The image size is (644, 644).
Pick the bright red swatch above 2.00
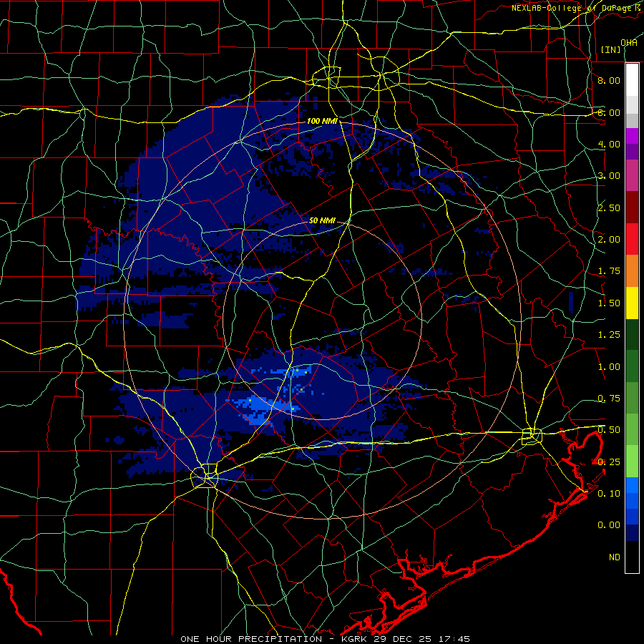632,239
